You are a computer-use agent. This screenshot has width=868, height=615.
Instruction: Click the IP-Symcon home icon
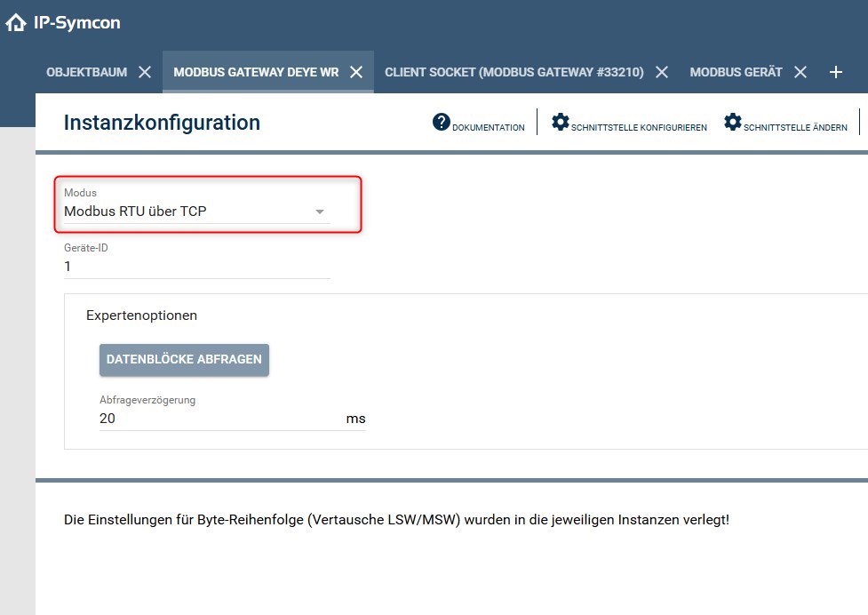pyautogui.click(x=16, y=23)
